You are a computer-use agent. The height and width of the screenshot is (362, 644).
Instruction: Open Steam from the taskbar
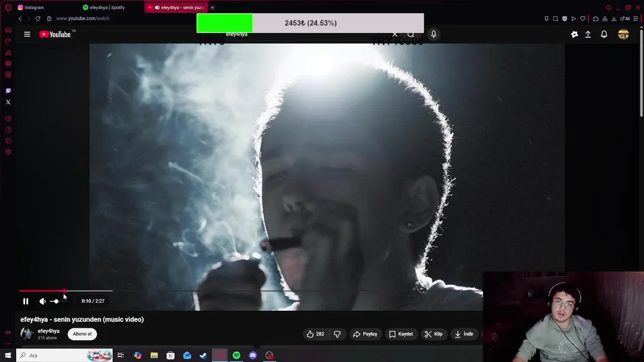click(203, 355)
